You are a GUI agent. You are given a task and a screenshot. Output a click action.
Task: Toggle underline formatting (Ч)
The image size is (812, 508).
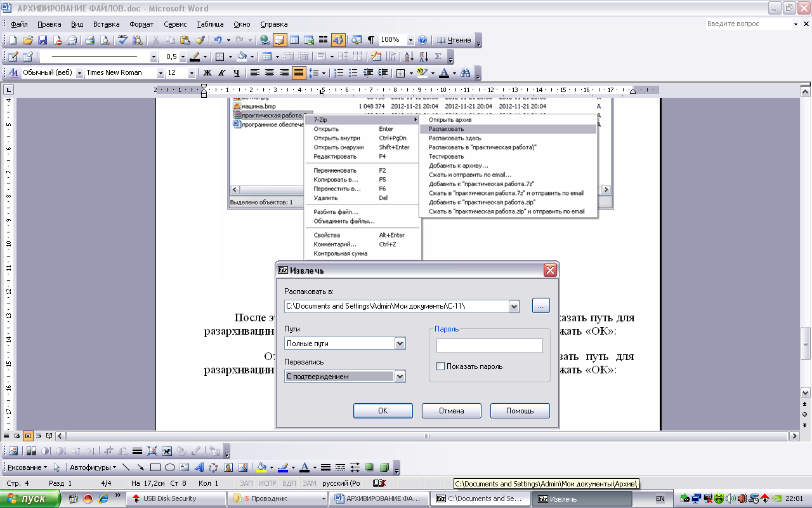click(236, 73)
